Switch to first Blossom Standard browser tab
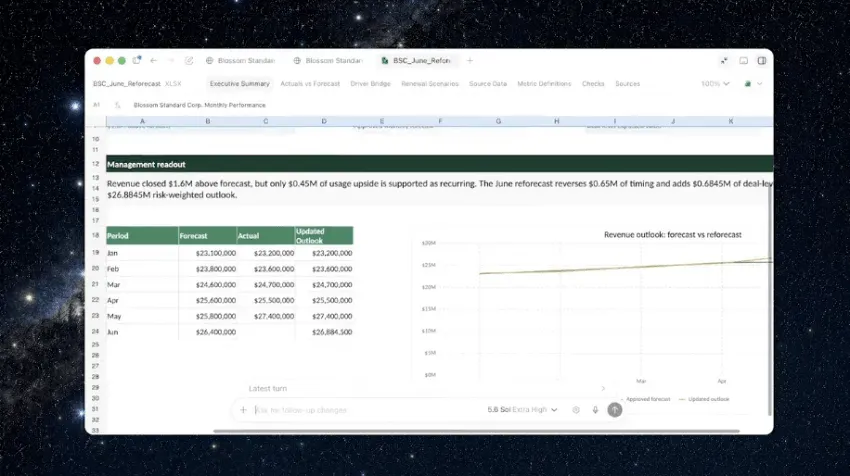850x476 pixels. [240, 61]
